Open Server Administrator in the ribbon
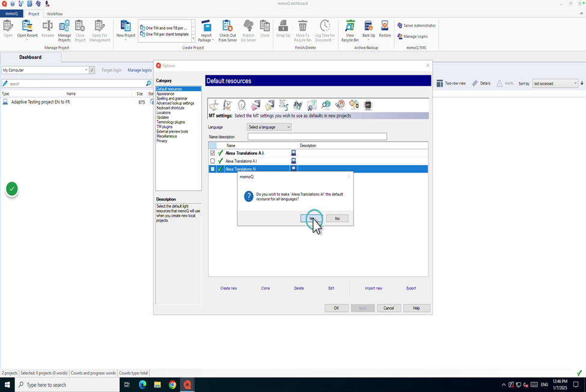586x392 pixels. coord(417,25)
